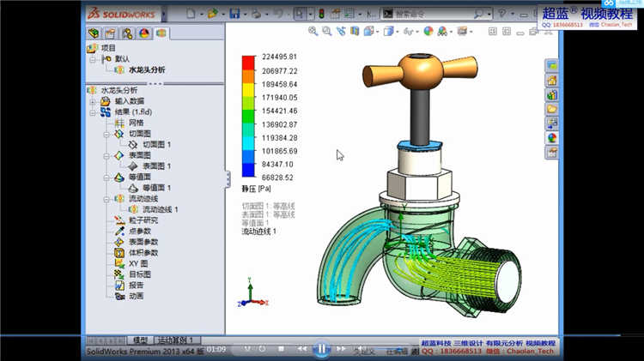The height and width of the screenshot is (361, 644).
Task: Expand the 输入数据 node
Action: point(93,101)
